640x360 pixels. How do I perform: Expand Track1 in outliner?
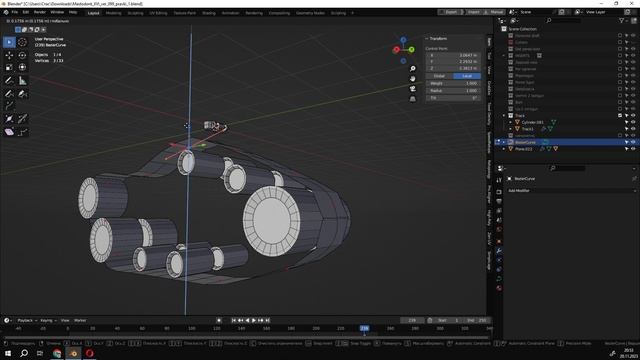point(510,129)
